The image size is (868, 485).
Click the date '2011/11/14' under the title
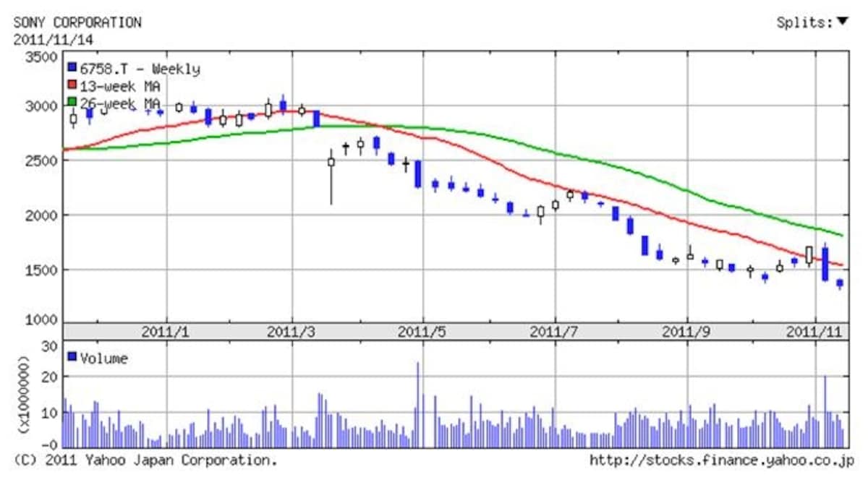(53, 40)
